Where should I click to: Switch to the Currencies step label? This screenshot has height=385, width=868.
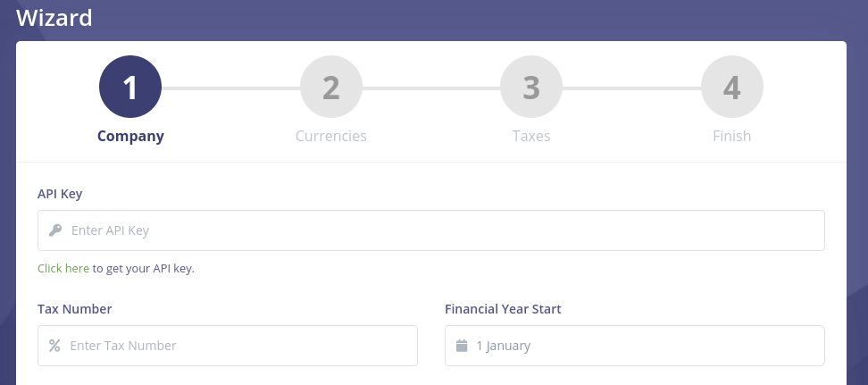coord(331,137)
